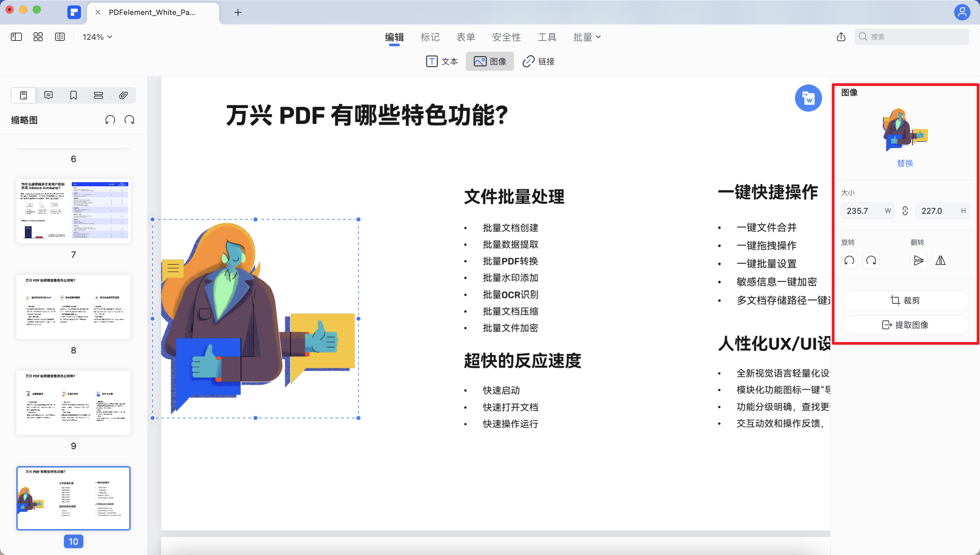Viewport: 980px width, 555px height.
Task: Rotate the image counterclockwise
Action: coord(849,260)
